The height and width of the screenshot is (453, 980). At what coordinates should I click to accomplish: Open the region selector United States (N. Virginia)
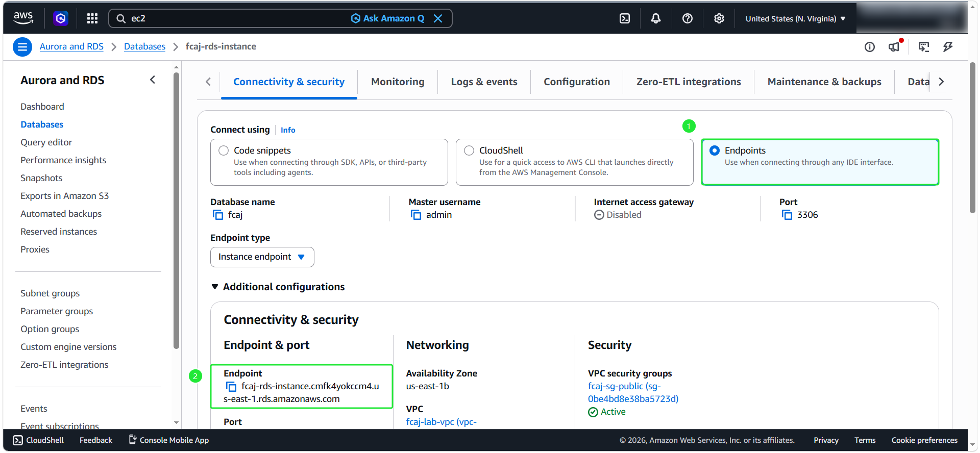[795, 19]
